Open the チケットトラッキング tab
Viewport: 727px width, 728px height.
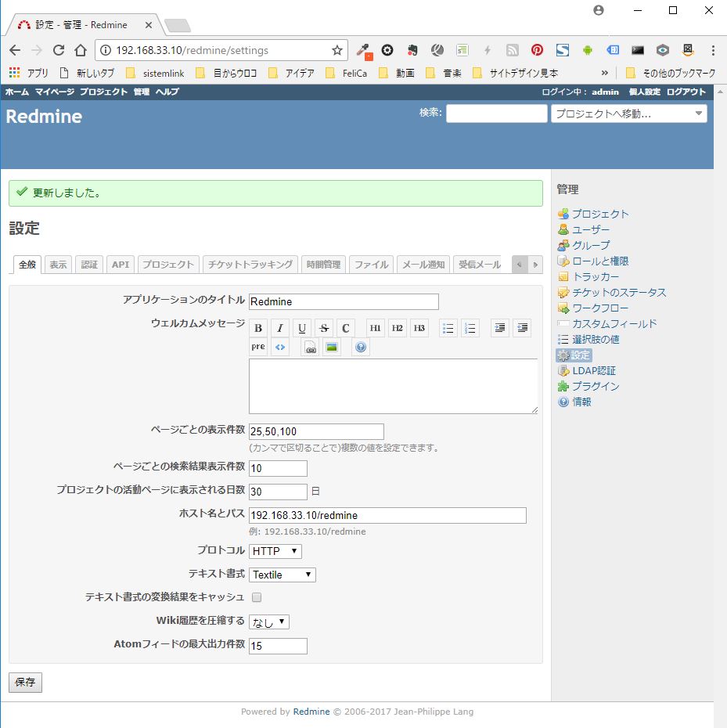click(x=250, y=265)
